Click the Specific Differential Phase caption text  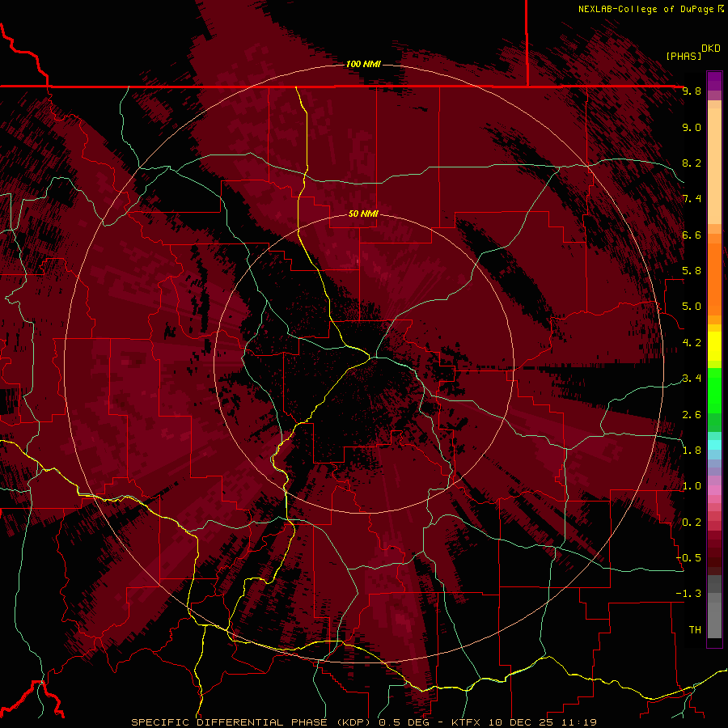point(364,722)
